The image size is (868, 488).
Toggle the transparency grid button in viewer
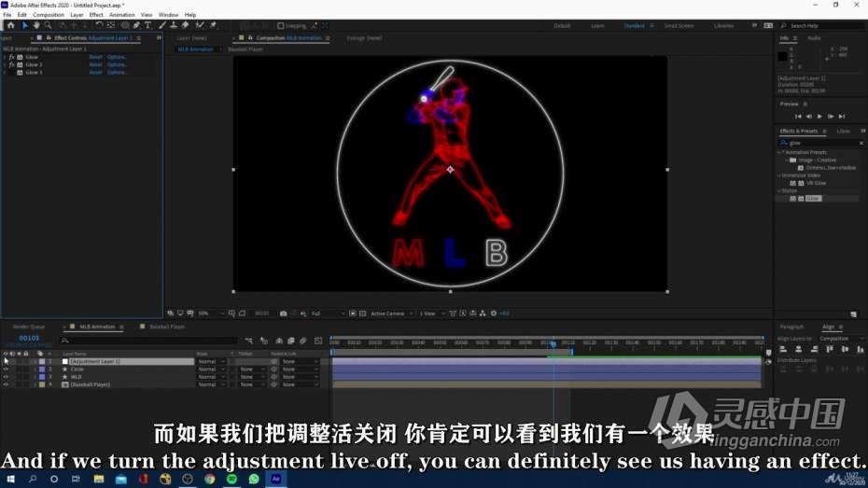[362, 314]
